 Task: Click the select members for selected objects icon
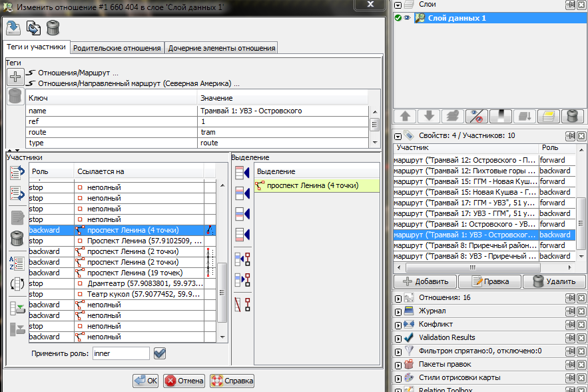click(242, 259)
